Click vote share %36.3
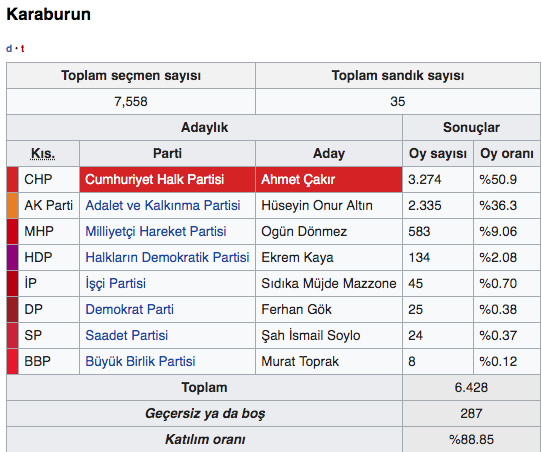 (498, 205)
